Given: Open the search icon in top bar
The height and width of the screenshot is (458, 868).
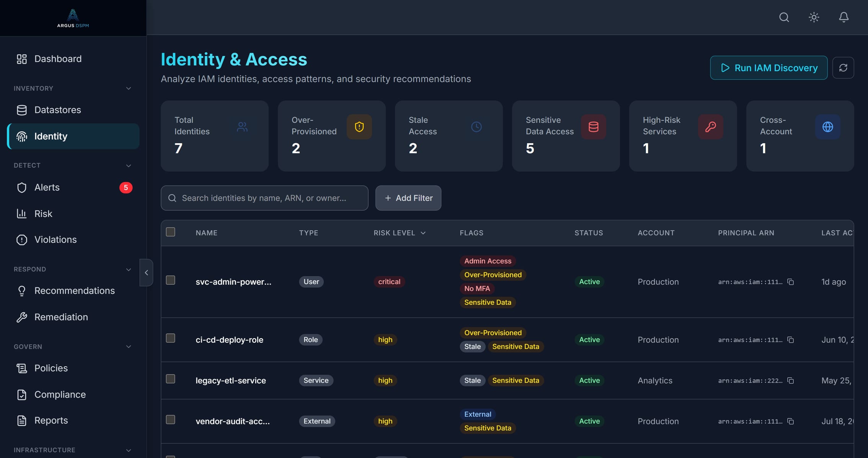Looking at the screenshot, I should [784, 17].
